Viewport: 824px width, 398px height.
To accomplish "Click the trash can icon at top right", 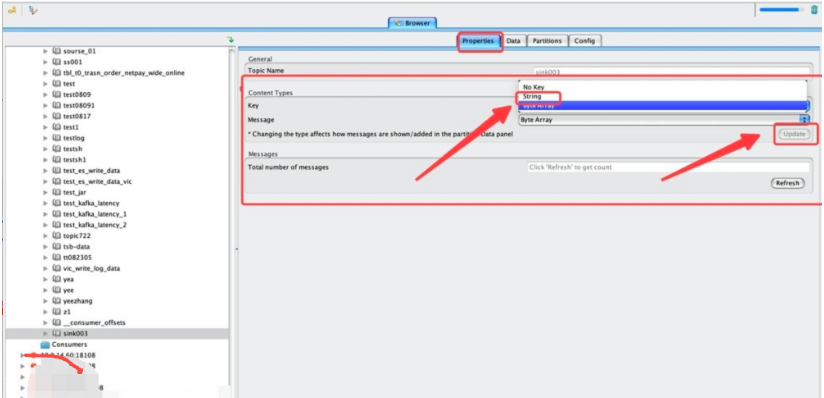I will pos(814,9).
